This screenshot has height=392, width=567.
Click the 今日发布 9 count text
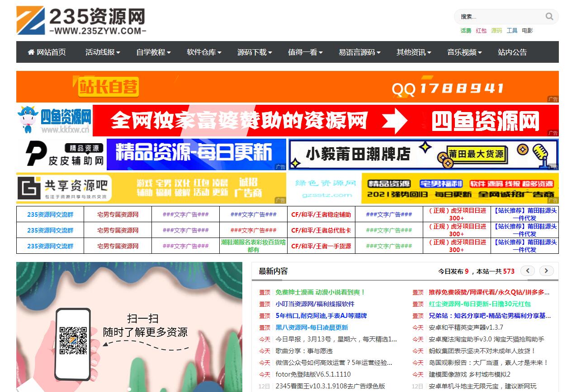[x=453, y=271]
